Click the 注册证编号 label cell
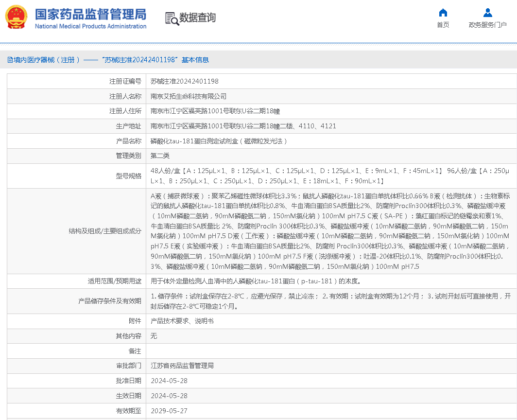 coord(125,81)
